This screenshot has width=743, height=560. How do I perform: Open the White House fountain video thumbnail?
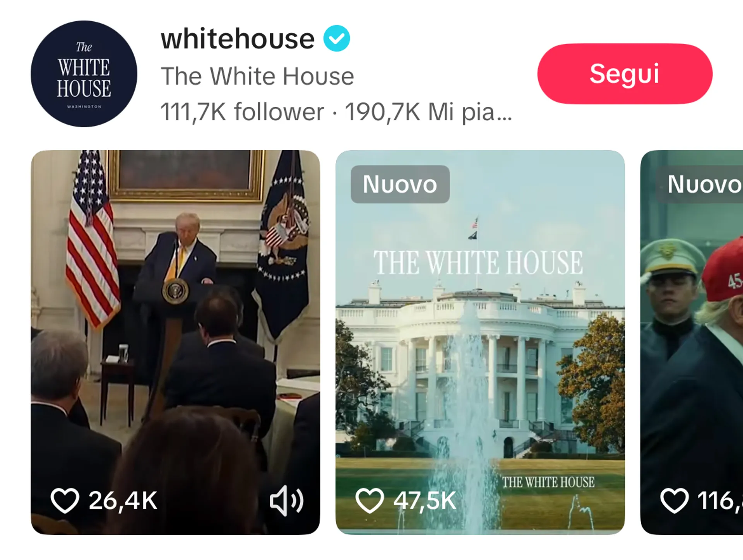point(480,342)
